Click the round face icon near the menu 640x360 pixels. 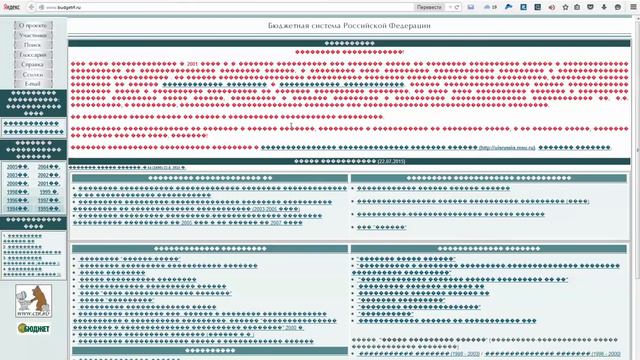[618, 7]
